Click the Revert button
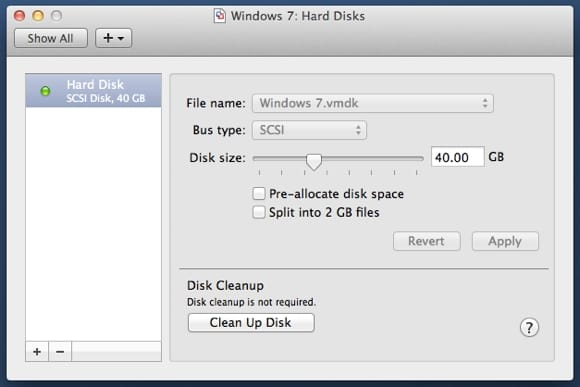Viewport: 580px width, 387px height. pyautogui.click(x=426, y=241)
